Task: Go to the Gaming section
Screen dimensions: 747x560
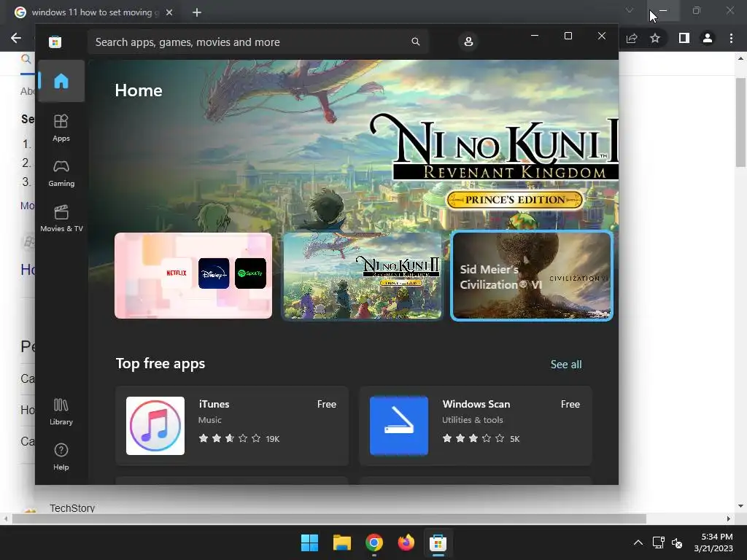Action: tap(61, 173)
